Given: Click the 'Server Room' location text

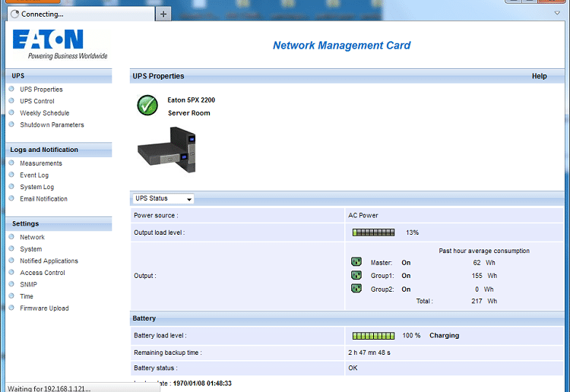Looking at the screenshot, I should pos(189,113).
